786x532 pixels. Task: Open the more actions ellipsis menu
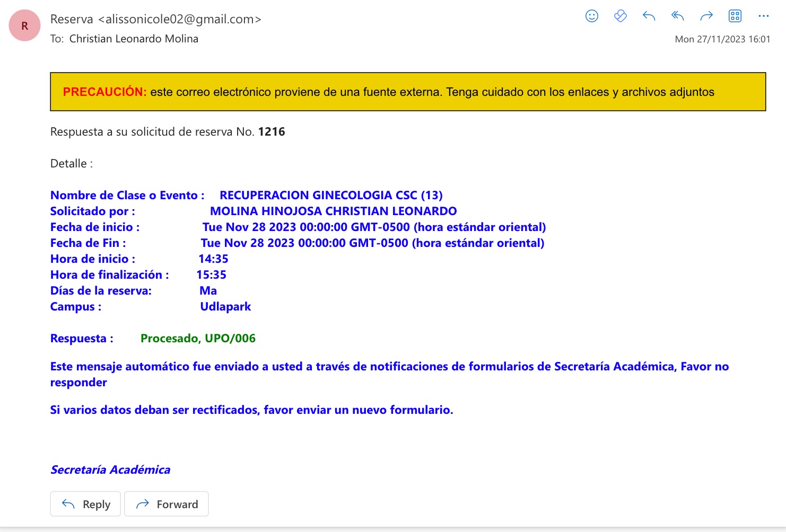763,16
